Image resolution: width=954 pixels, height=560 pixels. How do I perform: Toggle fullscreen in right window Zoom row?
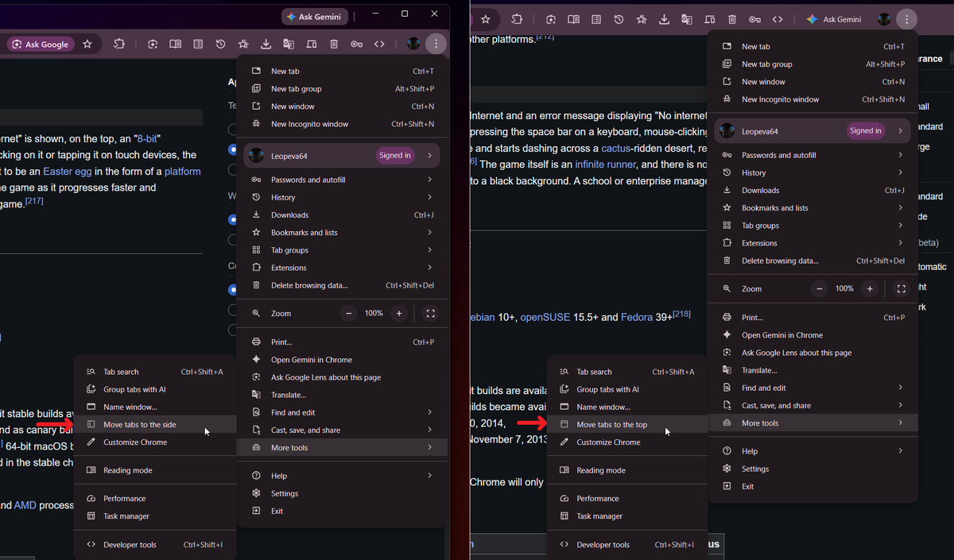tap(901, 289)
